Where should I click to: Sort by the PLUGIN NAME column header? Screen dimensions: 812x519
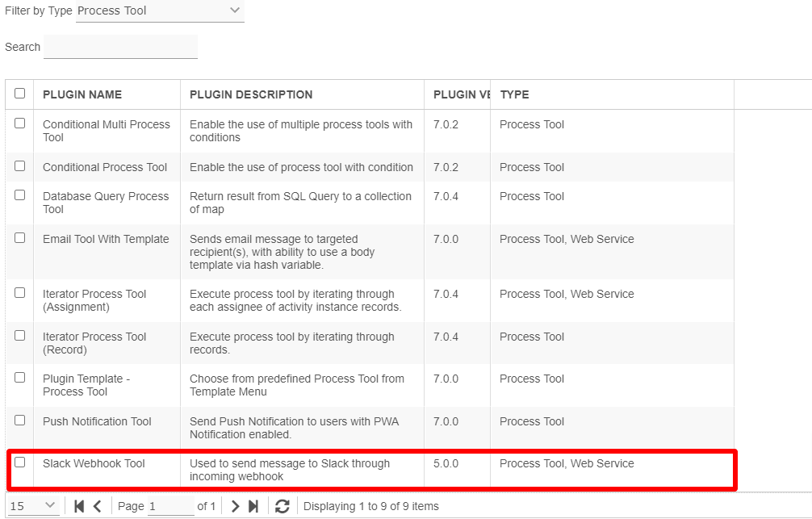coord(82,94)
